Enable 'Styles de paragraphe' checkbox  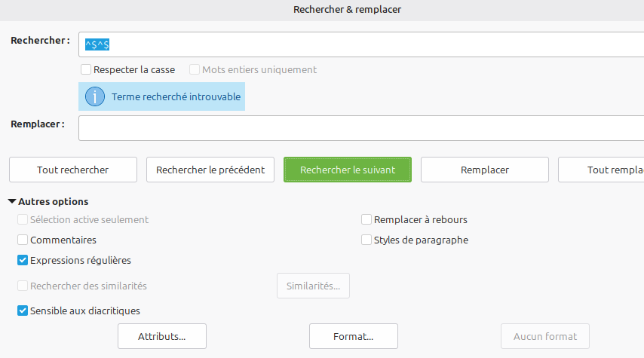366,240
